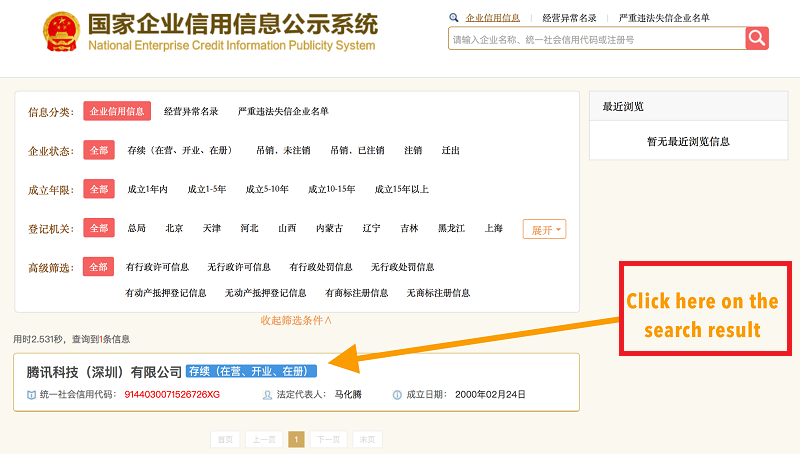Click the national emblem logo

64,33
